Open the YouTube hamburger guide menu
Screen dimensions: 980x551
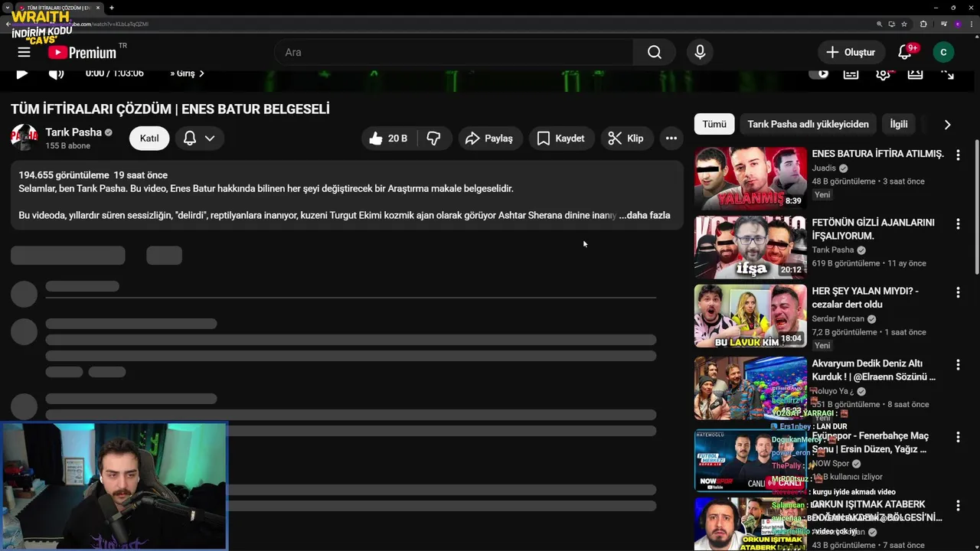tap(24, 52)
